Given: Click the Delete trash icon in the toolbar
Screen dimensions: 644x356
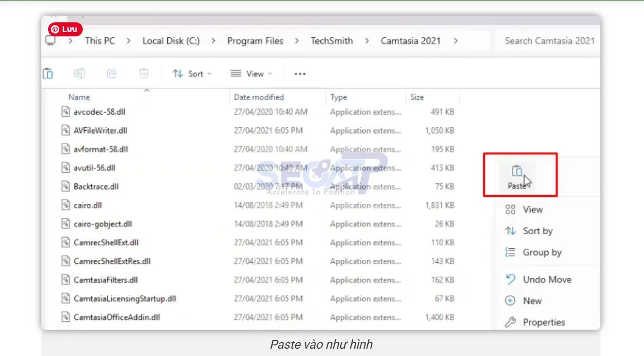Looking at the screenshot, I should point(143,73).
